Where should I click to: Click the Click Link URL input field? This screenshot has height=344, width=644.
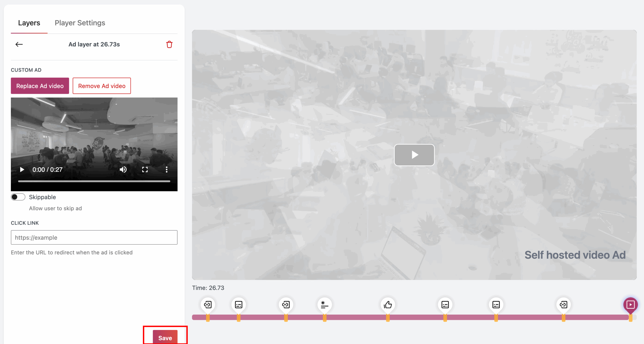pyautogui.click(x=94, y=238)
